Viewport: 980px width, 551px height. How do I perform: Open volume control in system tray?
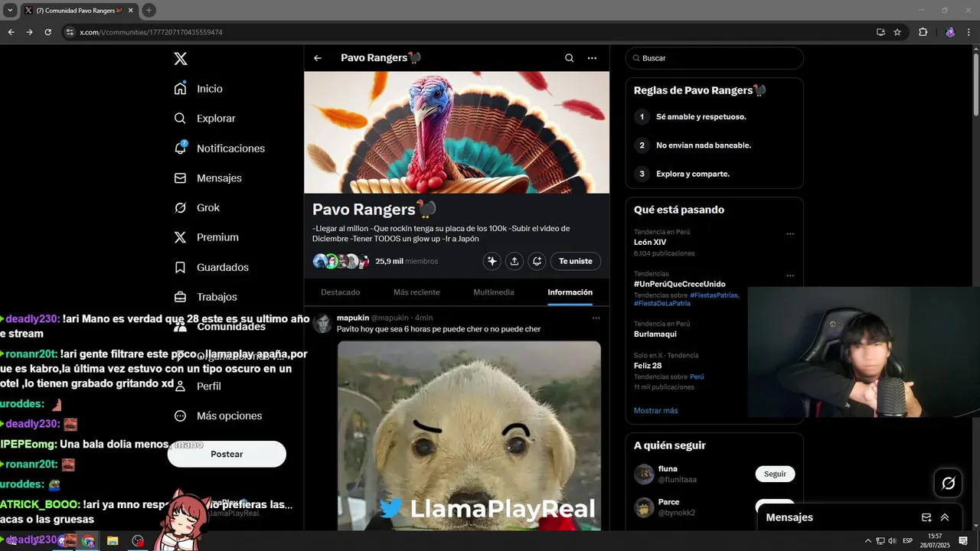coord(893,541)
